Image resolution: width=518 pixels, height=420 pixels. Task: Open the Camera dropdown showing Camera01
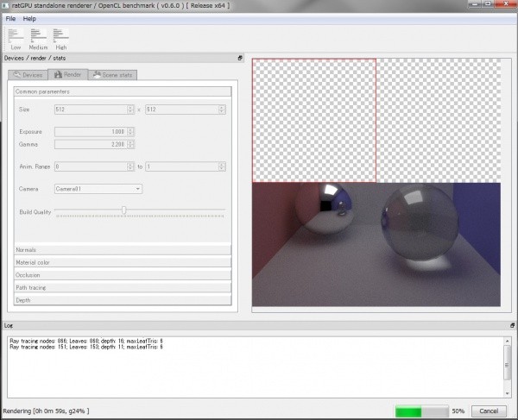(x=98, y=189)
